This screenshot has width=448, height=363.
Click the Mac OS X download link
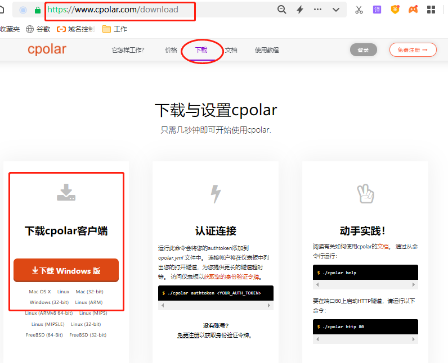(40, 292)
